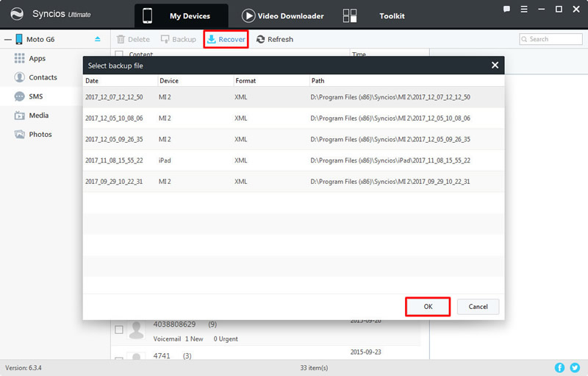Click the 4038808629 contact avatar
The width and height of the screenshot is (588, 376).
click(136, 330)
